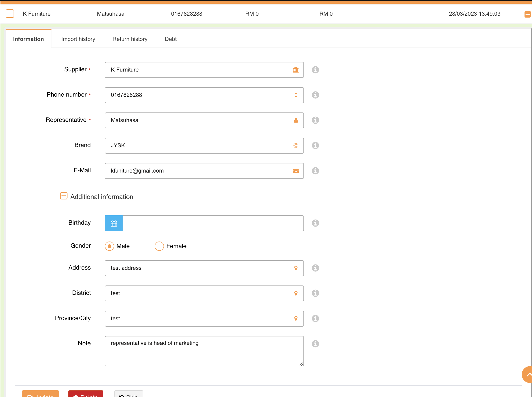Collapse the Additional information section
This screenshot has width=532, height=397.
click(x=64, y=196)
